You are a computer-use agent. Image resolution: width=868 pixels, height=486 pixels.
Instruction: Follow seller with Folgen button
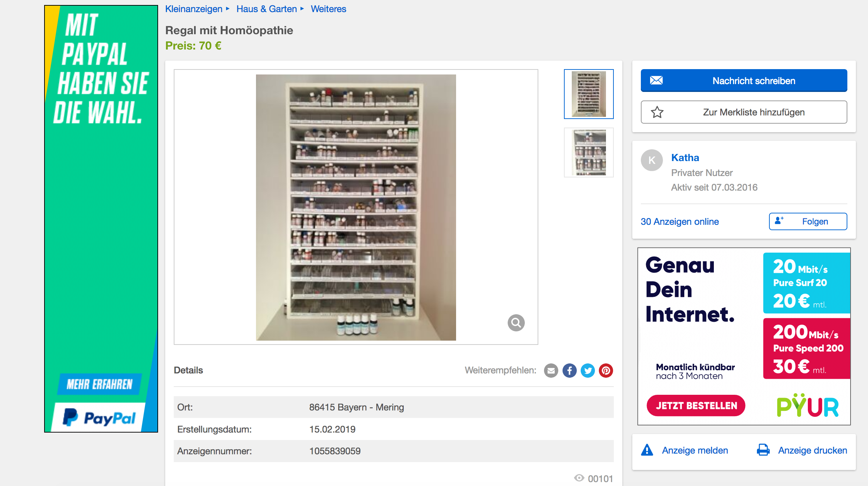tap(808, 222)
